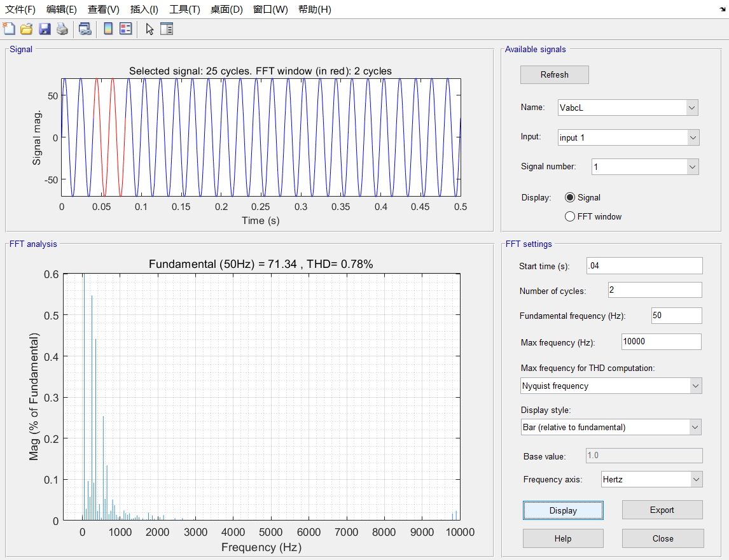The width and height of the screenshot is (729, 560).
Task: Click the Refresh button for available signals
Action: tap(554, 74)
